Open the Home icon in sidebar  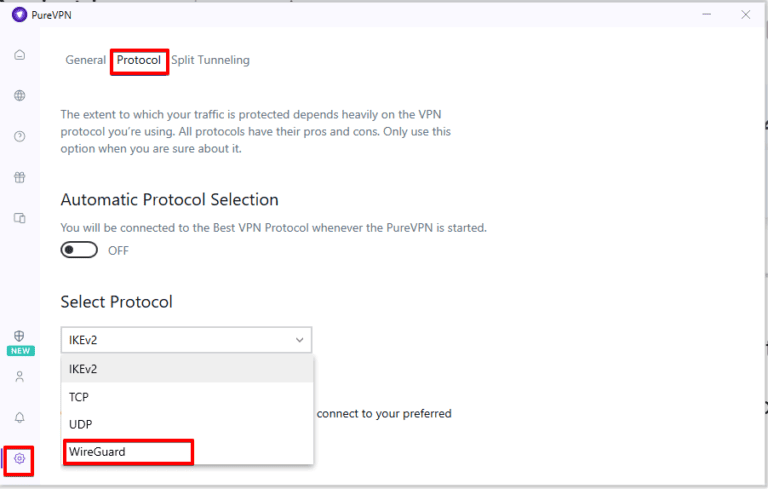19,54
